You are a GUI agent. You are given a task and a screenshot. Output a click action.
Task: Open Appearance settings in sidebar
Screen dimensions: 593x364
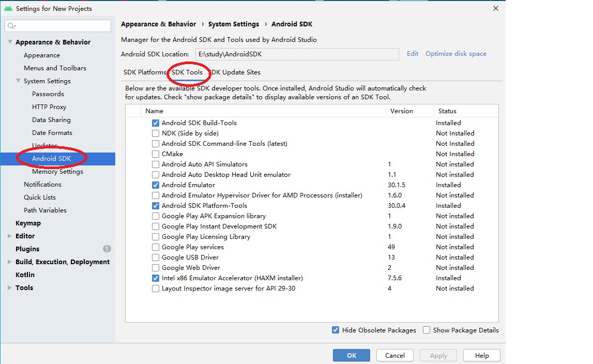pyautogui.click(x=41, y=55)
